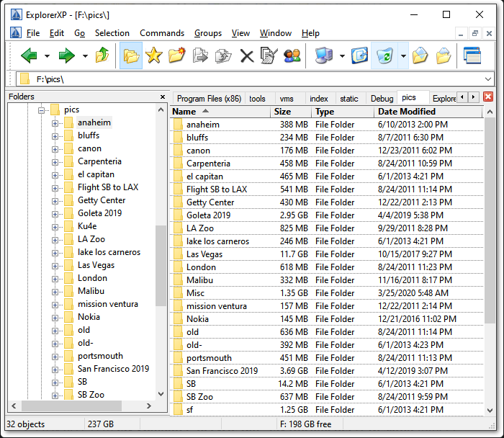Screen dimensions: 504x438
Task: Select SB Zoo in the folder tree
Action: pos(91,395)
